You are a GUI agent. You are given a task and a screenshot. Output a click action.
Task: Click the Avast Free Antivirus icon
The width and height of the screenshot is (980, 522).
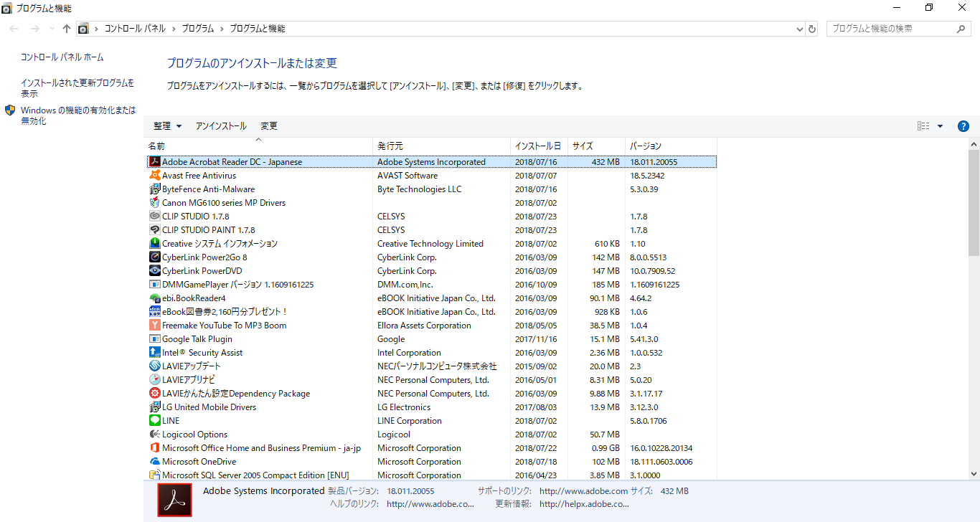click(154, 176)
